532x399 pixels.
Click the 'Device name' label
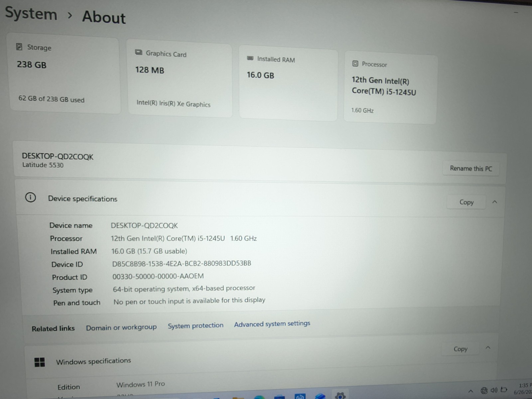[71, 225]
